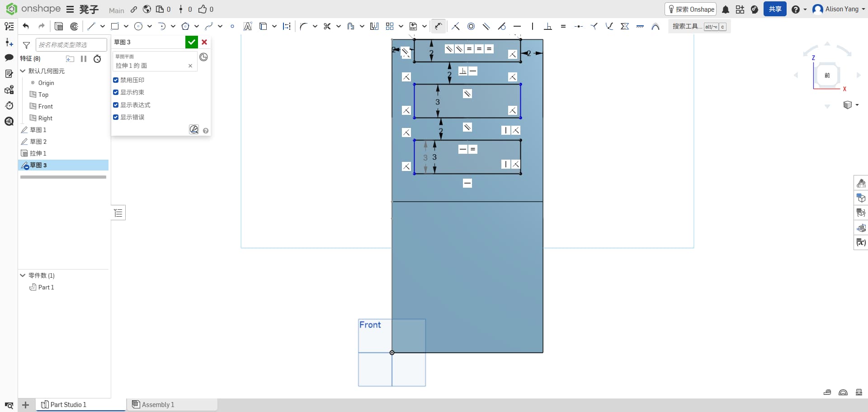Open Circle tool dropdown arrow
The height and width of the screenshot is (412, 868).
click(150, 26)
